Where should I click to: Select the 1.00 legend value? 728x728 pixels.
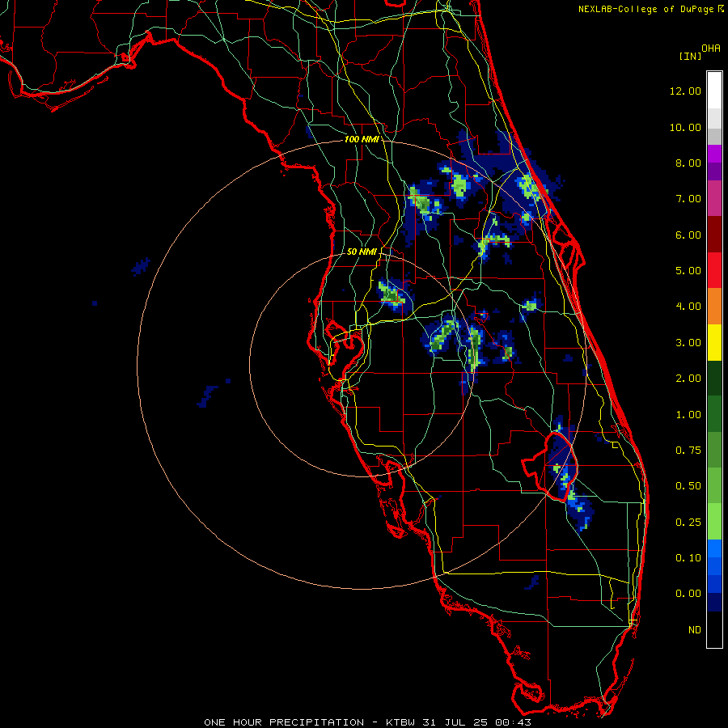688,415
